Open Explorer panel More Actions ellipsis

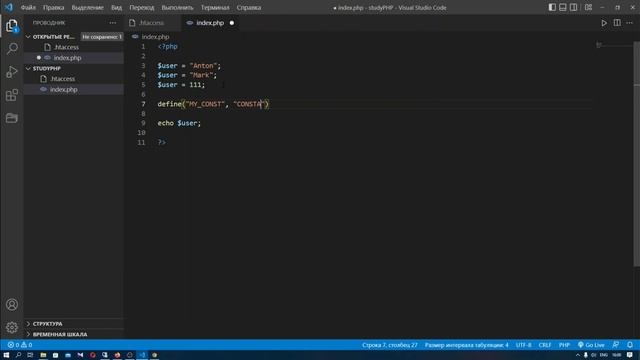pos(113,23)
